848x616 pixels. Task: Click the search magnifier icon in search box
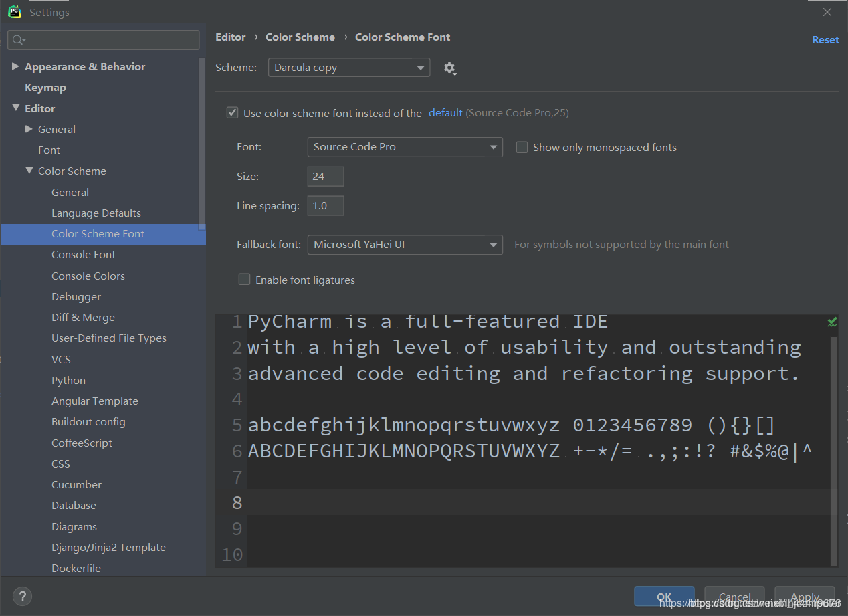tap(19, 40)
